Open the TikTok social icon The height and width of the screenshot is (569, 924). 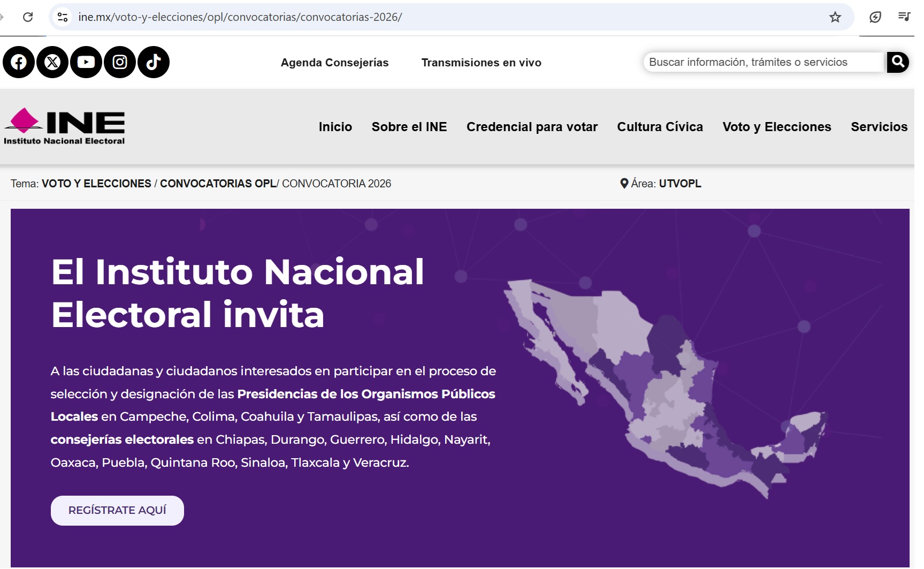tap(154, 63)
